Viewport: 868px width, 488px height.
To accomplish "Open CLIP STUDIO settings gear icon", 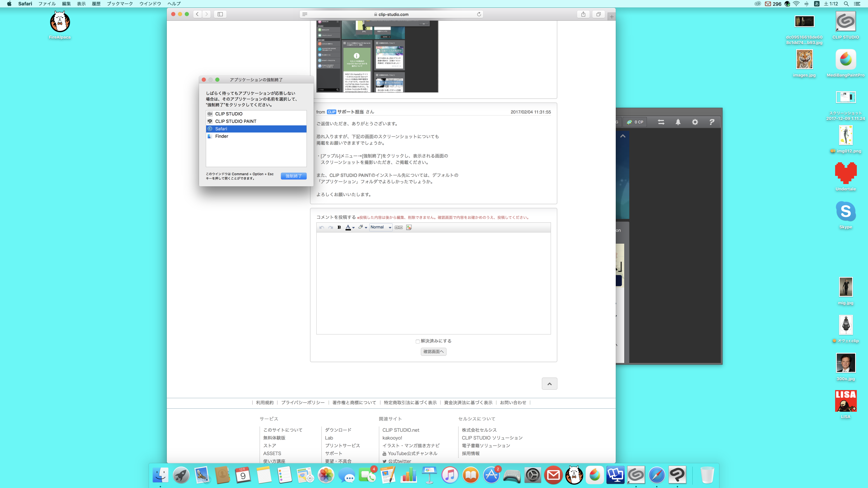I will pyautogui.click(x=695, y=122).
